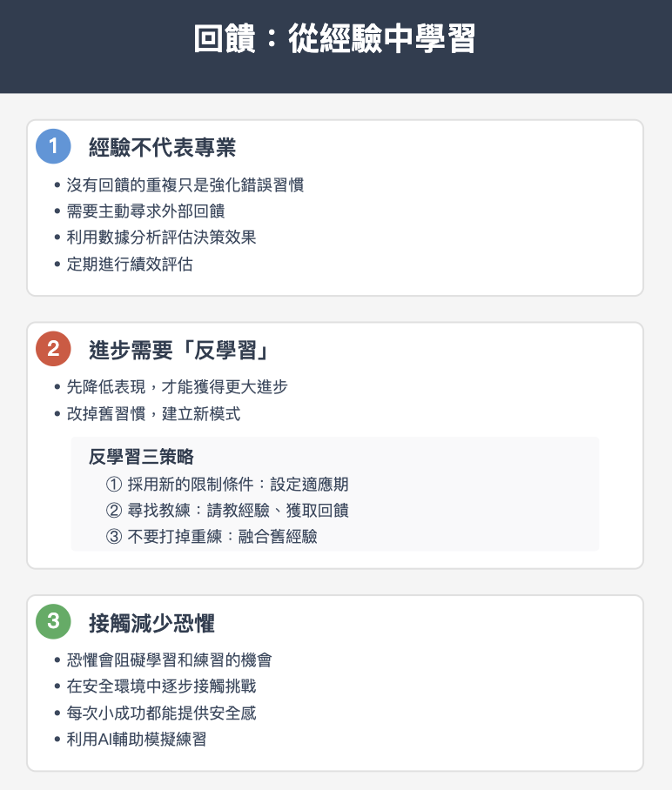Viewport: 672px width, 790px height.
Task: Select bullet 在安全環境中逐步接觸挑戰
Action: click(x=161, y=686)
